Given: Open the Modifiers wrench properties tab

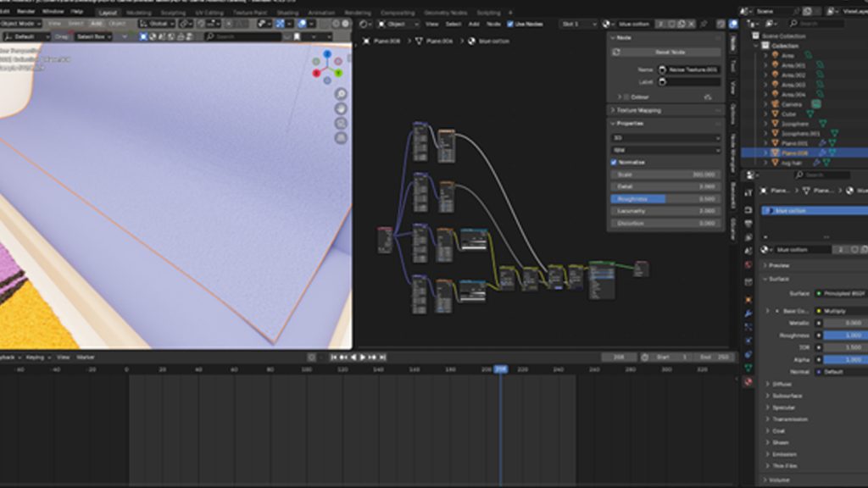Looking at the screenshot, I should 748,313.
